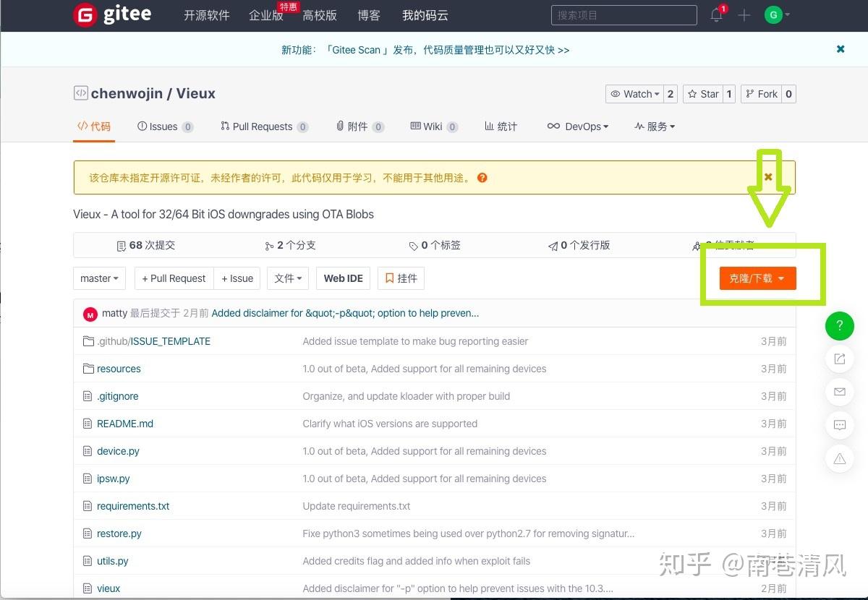
Task: Expand the 服务 dropdown
Action: tap(655, 127)
